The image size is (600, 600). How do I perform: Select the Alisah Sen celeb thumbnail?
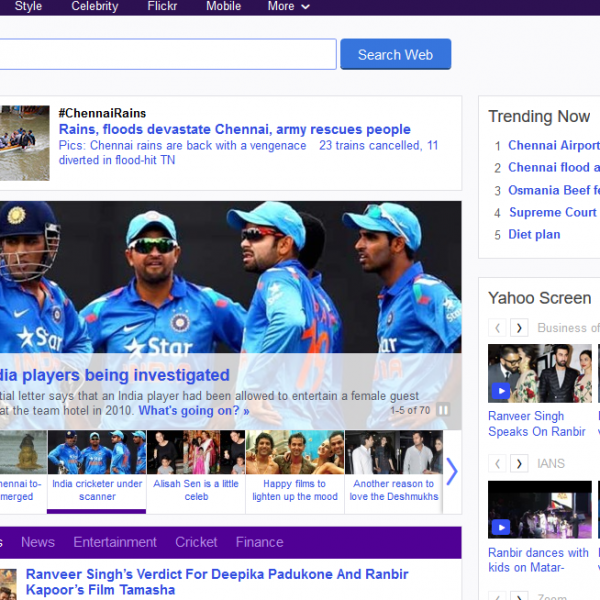196,470
